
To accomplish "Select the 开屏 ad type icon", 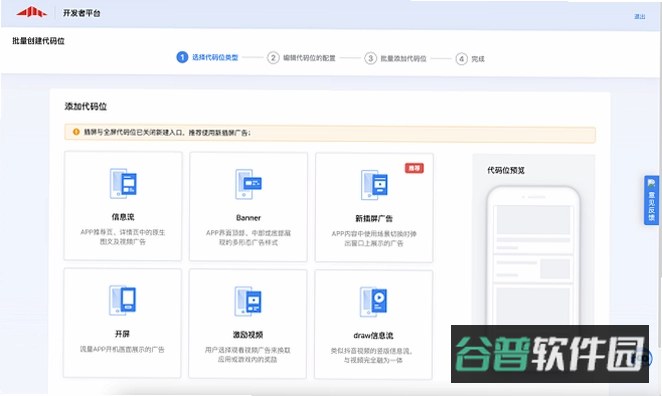I will (x=122, y=300).
